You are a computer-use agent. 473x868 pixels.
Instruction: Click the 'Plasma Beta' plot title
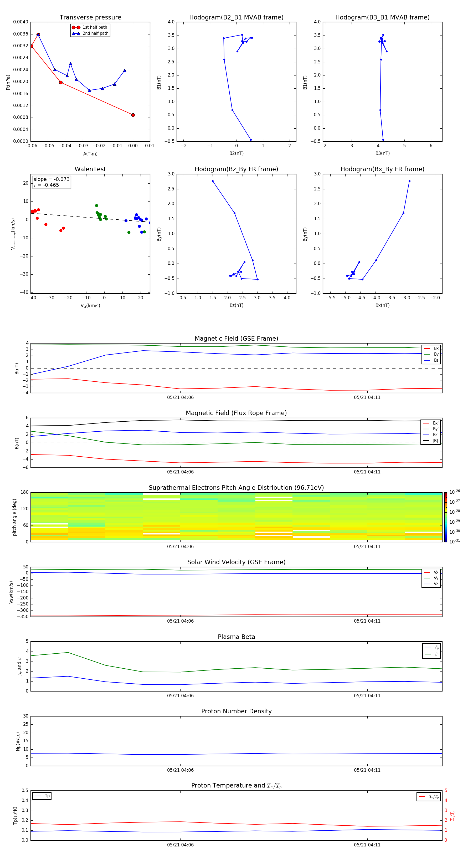(x=236, y=637)
